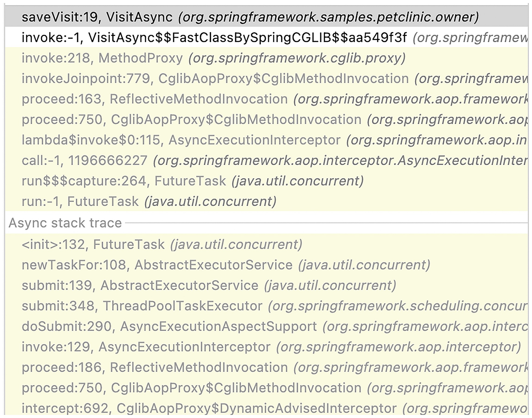Select submit:139 AbstractExecutorService frame
The image size is (532, 418).
(x=208, y=285)
